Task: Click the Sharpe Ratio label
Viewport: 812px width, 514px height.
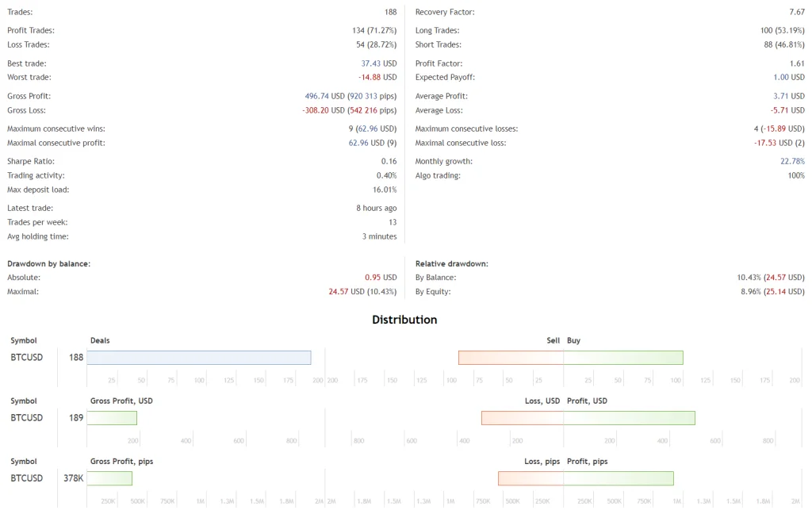Action: click(31, 161)
